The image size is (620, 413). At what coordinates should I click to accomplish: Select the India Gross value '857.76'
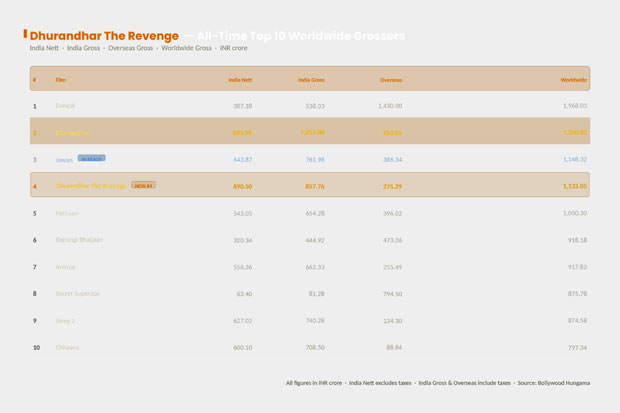point(315,186)
